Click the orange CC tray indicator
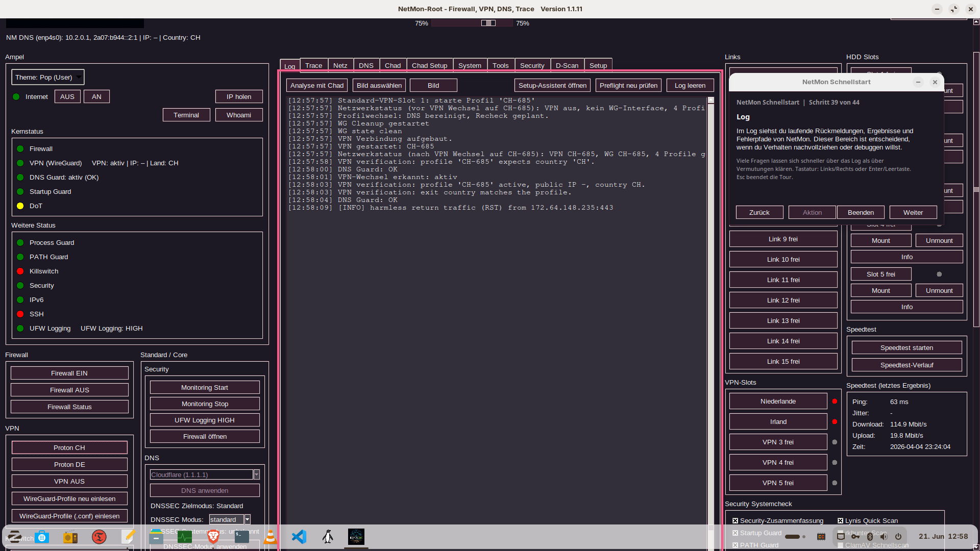This screenshot has height=551, width=980. (821, 537)
